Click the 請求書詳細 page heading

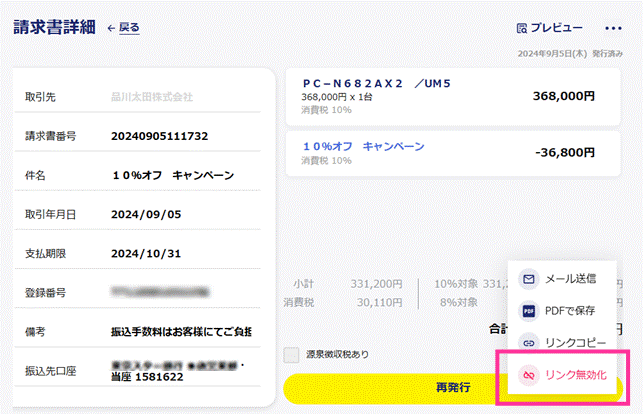[x=55, y=27]
